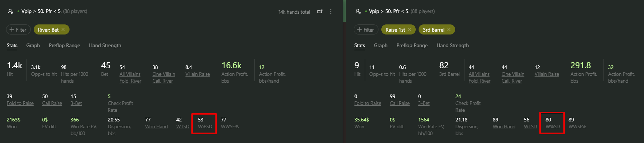Switch to Graph tab in left panel
The image size is (644, 143).
pyautogui.click(x=33, y=45)
